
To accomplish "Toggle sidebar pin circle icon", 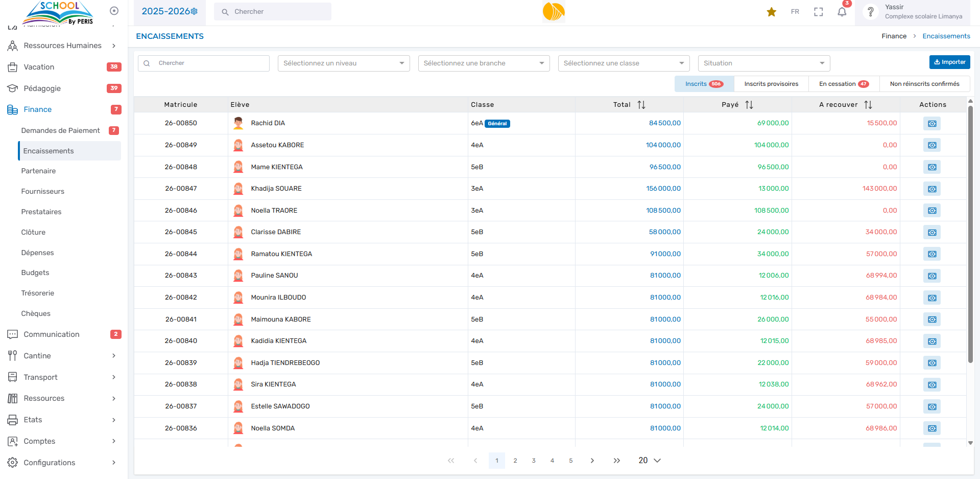I will (114, 11).
